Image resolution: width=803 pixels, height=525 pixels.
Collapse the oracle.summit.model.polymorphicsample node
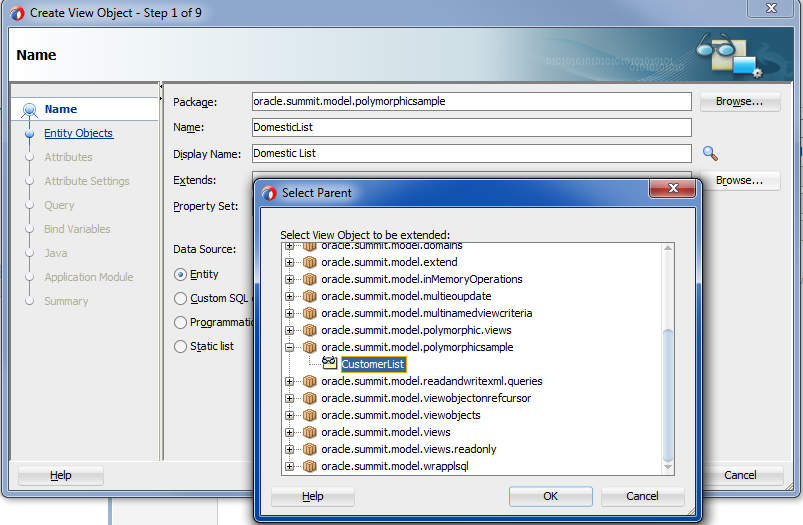289,347
